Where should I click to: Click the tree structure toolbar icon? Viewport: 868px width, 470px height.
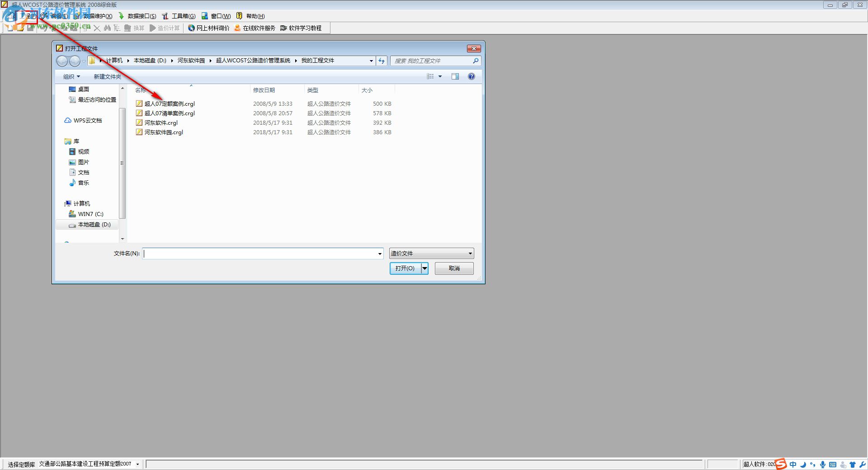(x=117, y=28)
